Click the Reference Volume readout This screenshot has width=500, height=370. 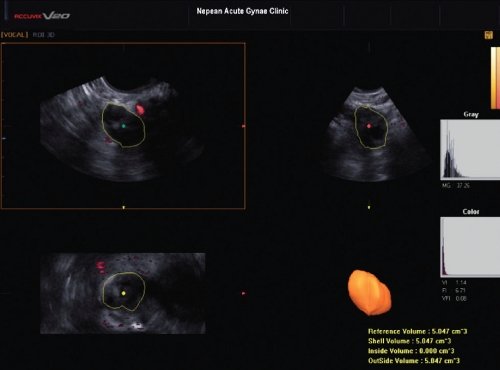coord(417,331)
